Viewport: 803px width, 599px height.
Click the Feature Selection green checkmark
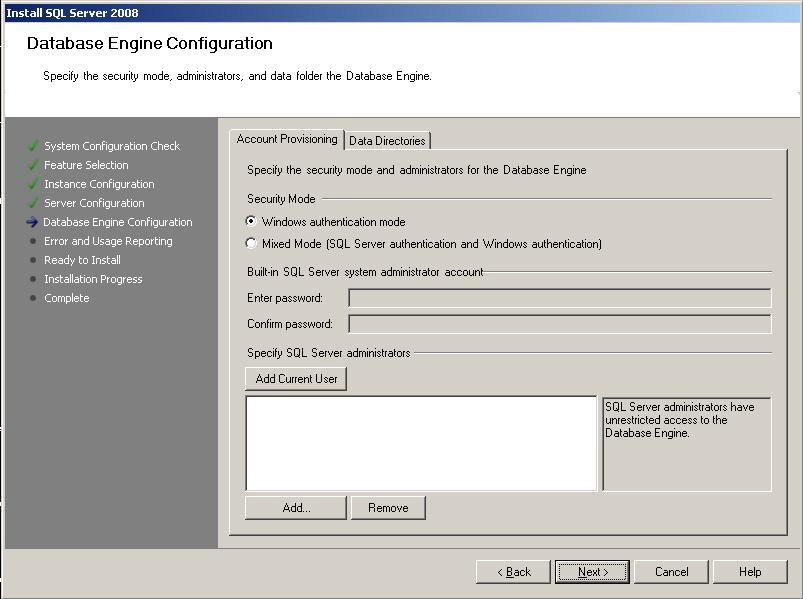click(33, 165)
